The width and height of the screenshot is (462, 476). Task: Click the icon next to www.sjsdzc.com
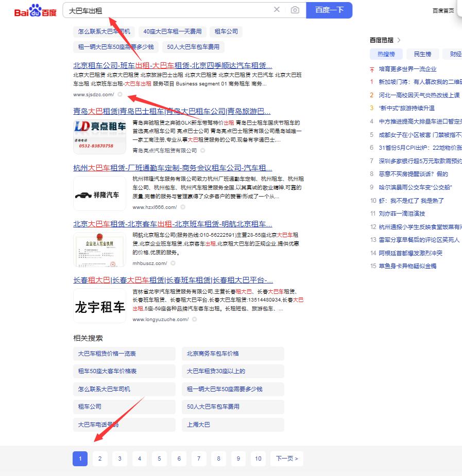click(120, 94)
